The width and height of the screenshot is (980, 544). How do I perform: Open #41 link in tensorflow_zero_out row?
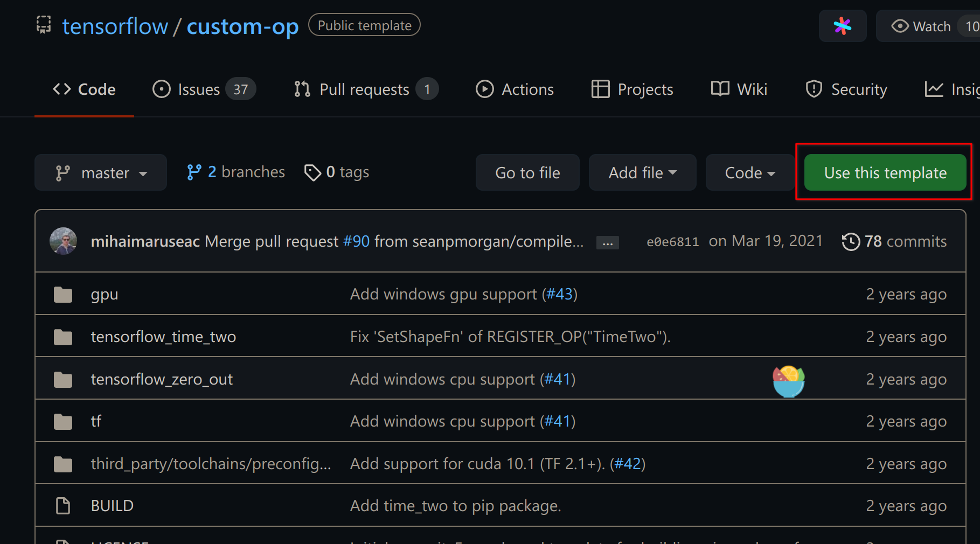tap(557, 379)
